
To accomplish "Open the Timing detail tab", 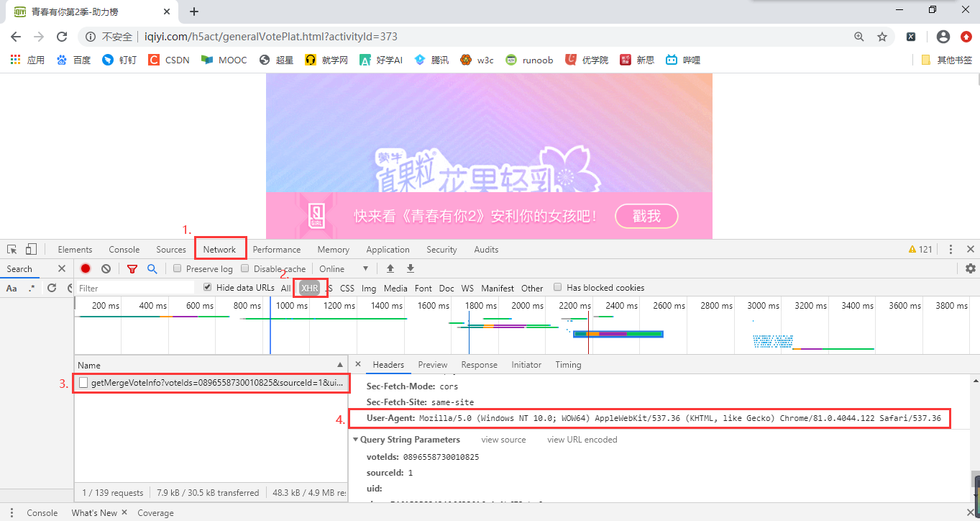I will pos(568,365).
